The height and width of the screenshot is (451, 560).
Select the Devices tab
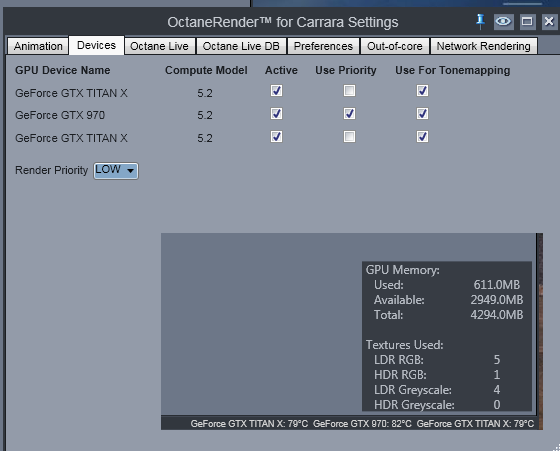pos(96,45)
